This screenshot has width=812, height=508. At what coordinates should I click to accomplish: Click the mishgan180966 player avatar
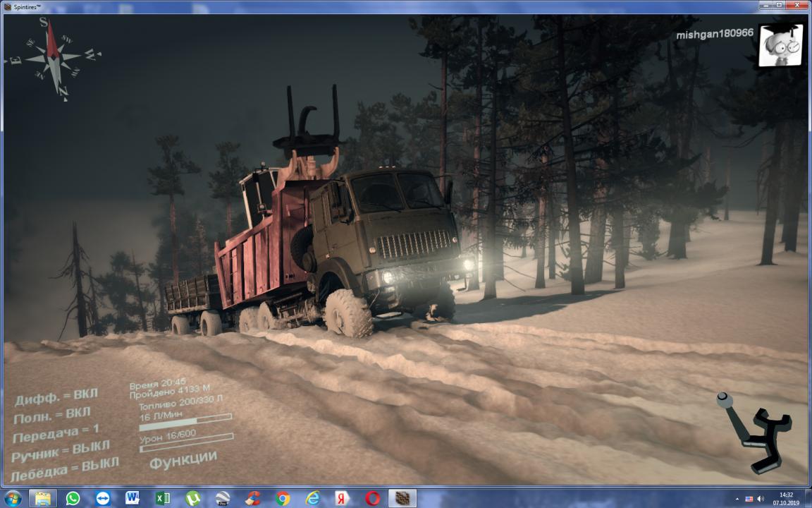click(780, 45)
